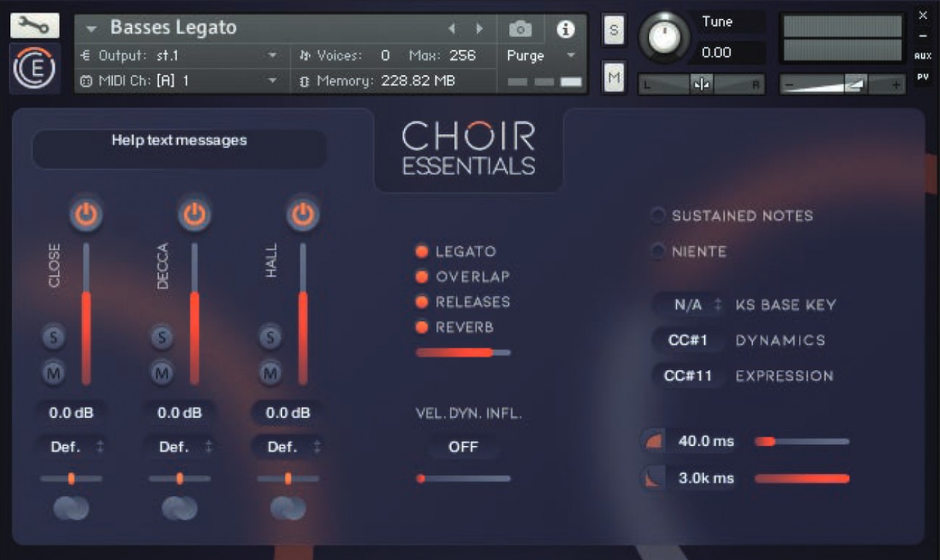The height and width of the screenshot is (560, 940).
Task: Take a snapshot with the camera icon
Action: click(520, 29)
